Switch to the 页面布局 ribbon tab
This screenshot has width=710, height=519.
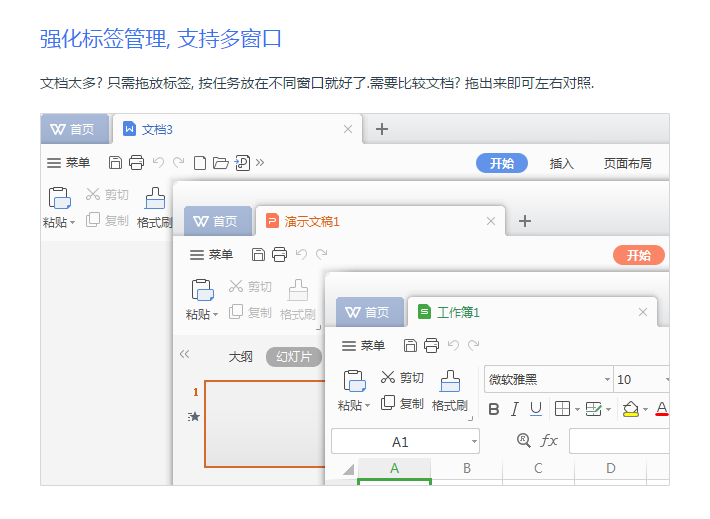[628, 163]
